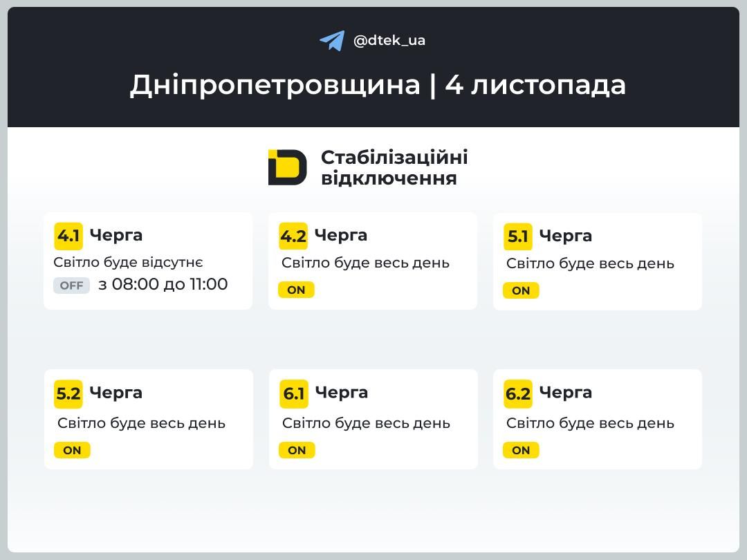Click the Telegram paper plane icon
This screenshot has height=560, width=747.
[x=332, y=40]
